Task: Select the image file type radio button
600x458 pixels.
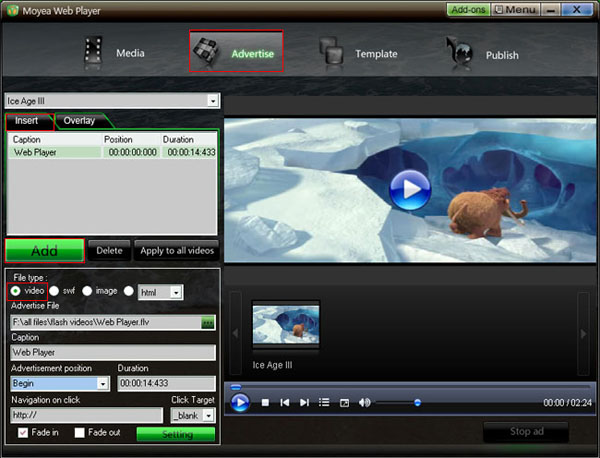Action: click(x=87, y=291)
